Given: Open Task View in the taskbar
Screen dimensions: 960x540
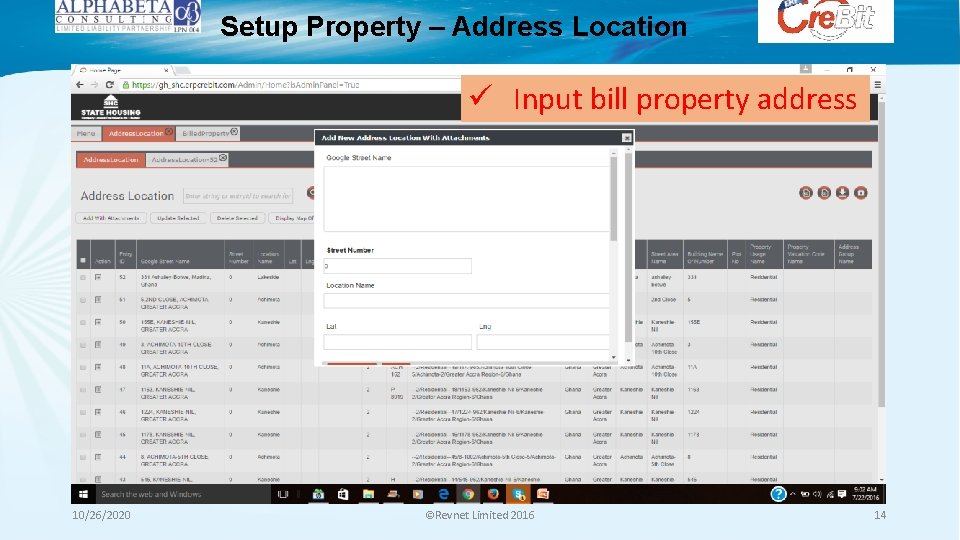Looking at the screenshot, I should pos(283,494).
